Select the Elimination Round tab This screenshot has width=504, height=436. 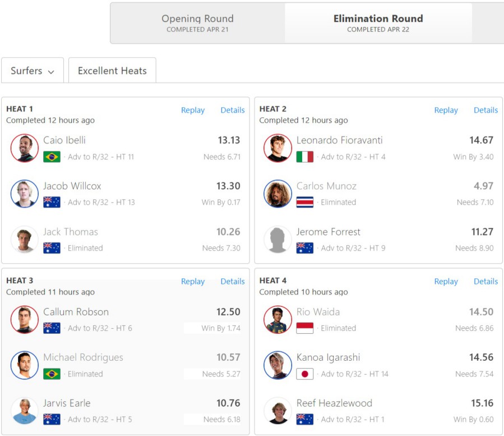[378, 23]
